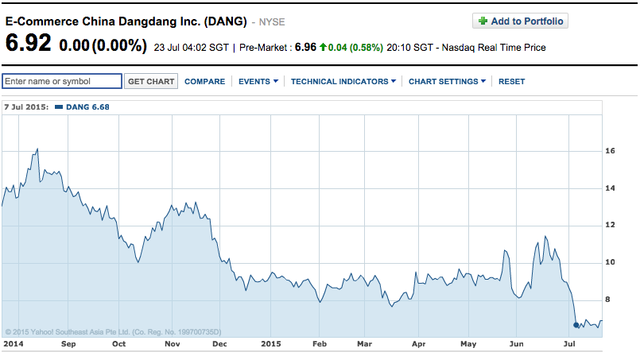The width and height of the screenshot is (644, 352).
Task: Click RESET to restore the chart
Action: (512, 82)
